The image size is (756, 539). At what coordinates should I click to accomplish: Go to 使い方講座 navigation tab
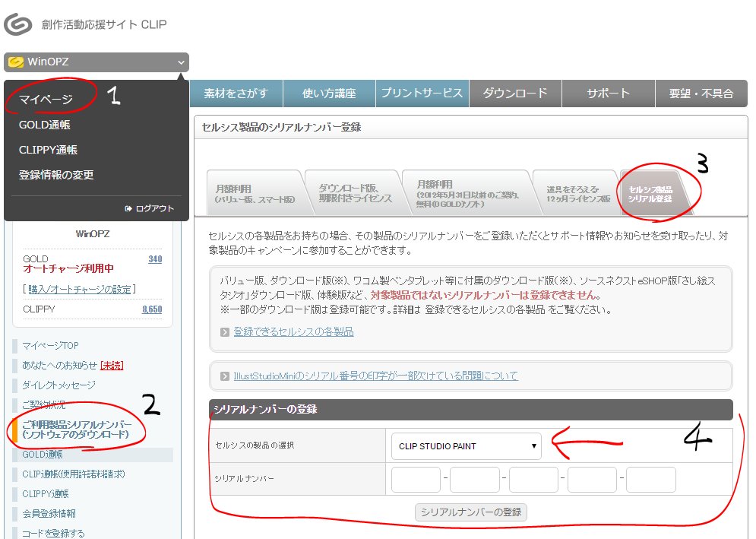tap(329, 94)
